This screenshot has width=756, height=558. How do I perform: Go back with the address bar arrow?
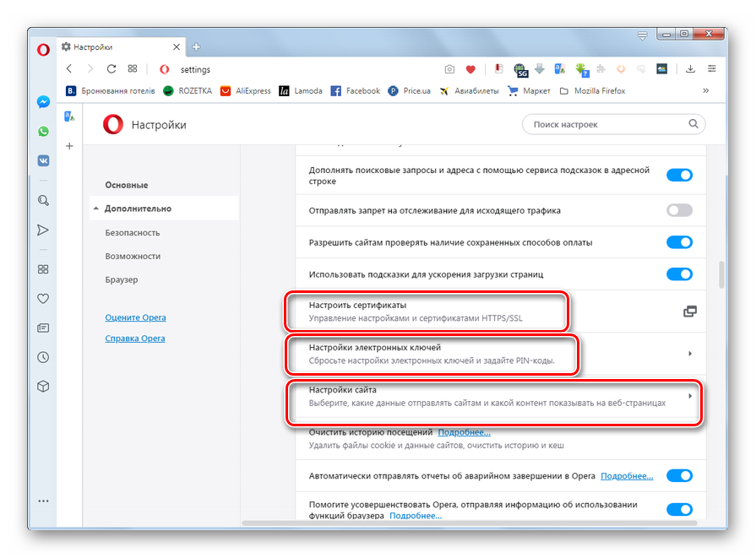coord(69,69)
